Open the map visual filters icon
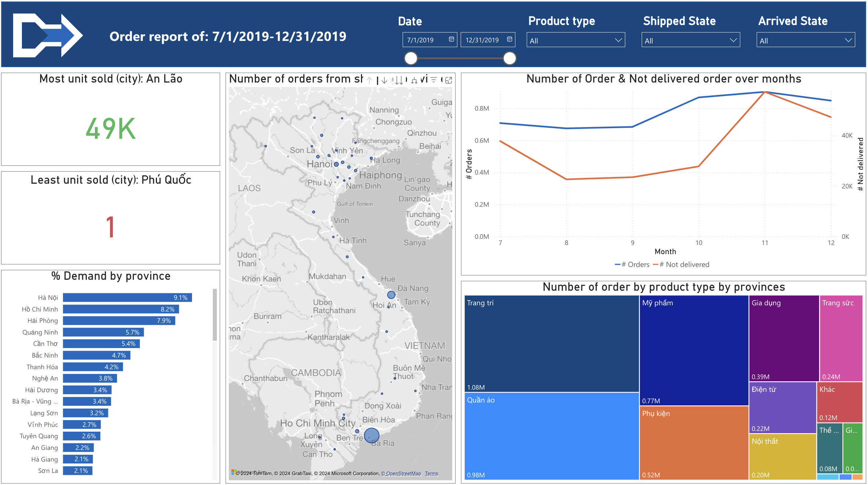The width and height of the screenshot is (868, 485). click(x=434, y=80)
